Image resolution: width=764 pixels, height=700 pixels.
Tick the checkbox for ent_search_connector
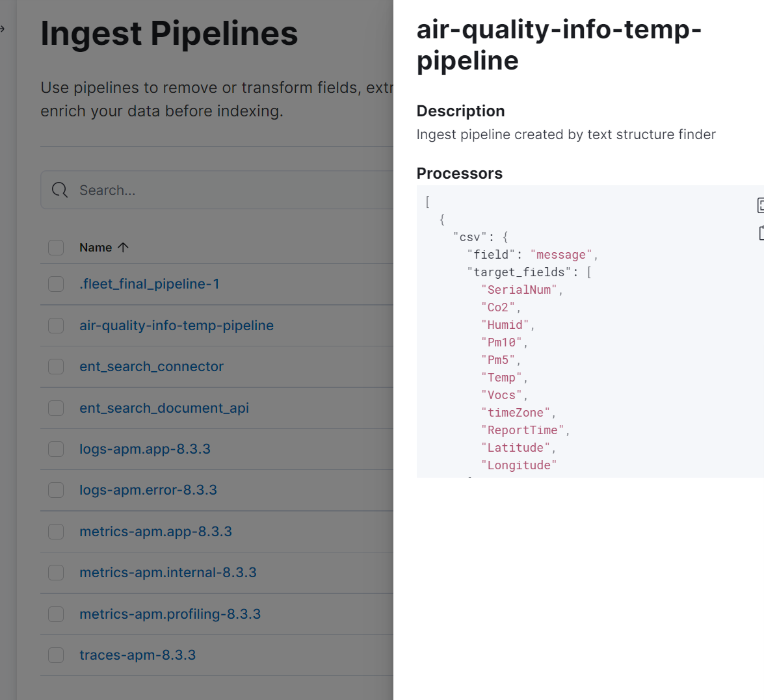tap(56, 367)
